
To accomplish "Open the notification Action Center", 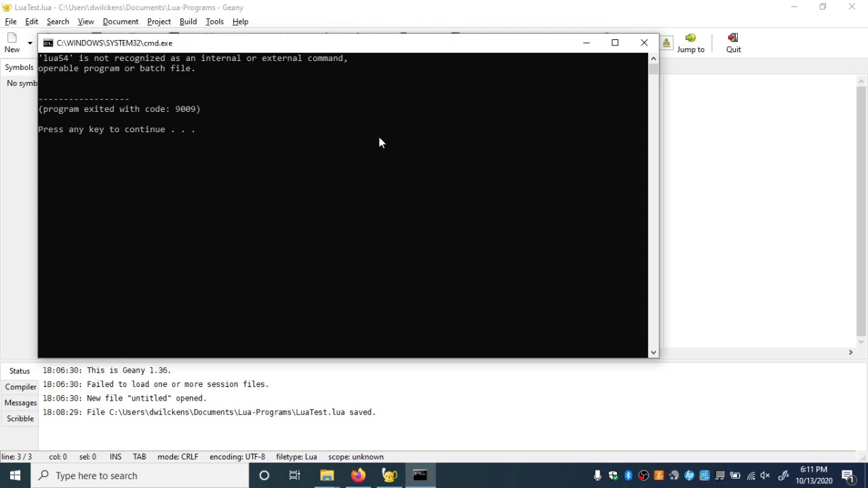I will tap(848, 476).
